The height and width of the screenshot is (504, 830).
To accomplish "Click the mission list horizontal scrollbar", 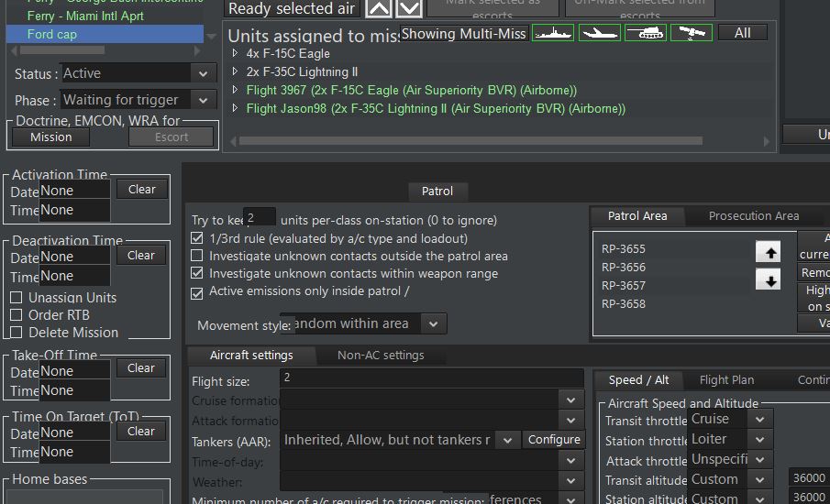I will tap(62, 50).
